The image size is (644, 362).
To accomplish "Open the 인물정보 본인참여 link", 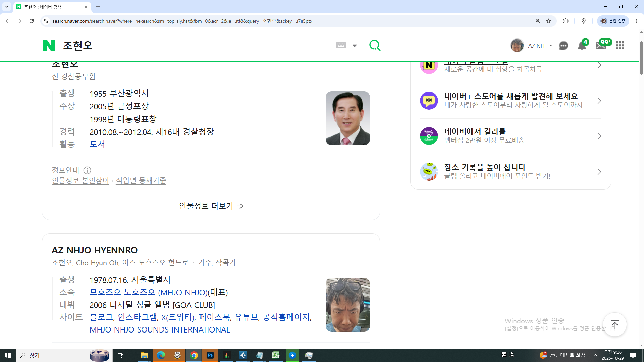I will click(x=80, y=181).
